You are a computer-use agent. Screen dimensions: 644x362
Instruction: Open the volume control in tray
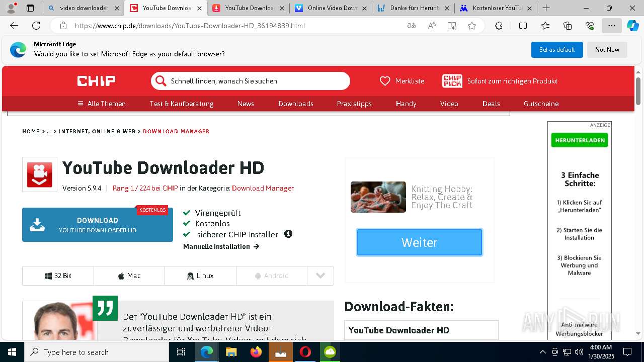point(579,352)
